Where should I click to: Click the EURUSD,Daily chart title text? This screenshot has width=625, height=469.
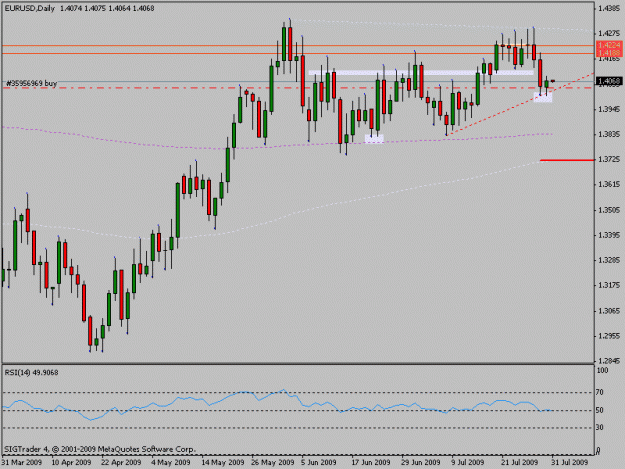[x=29, y=8]
